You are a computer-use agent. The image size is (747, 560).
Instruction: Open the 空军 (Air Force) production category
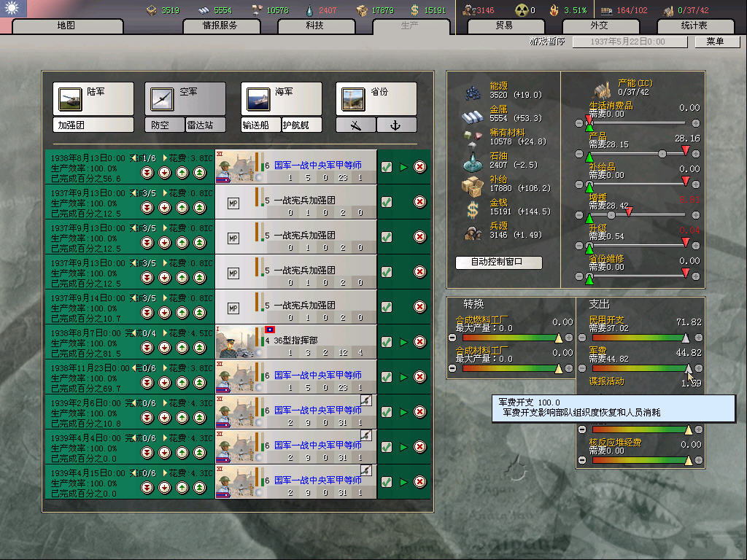point(185,98)
